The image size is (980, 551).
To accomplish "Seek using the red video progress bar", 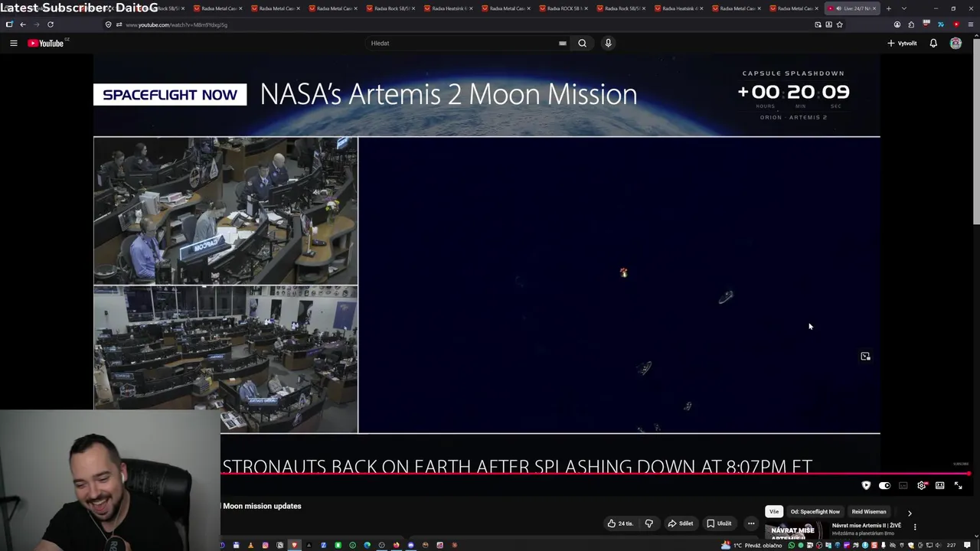I will pyautogui.click(x=596, y=474).
